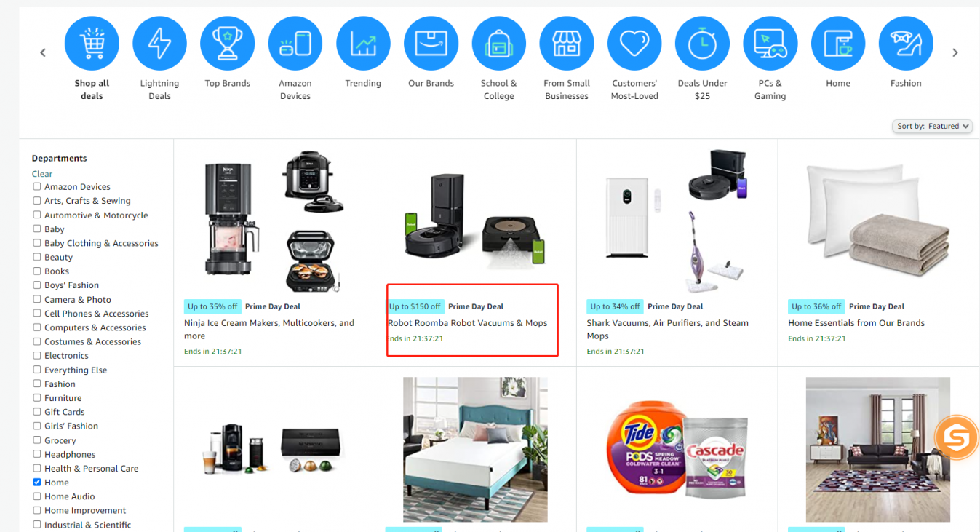The height and width of the screenshot is (532, 980).
Task: Select the PCs & Gaming icon
Action: 770,44
